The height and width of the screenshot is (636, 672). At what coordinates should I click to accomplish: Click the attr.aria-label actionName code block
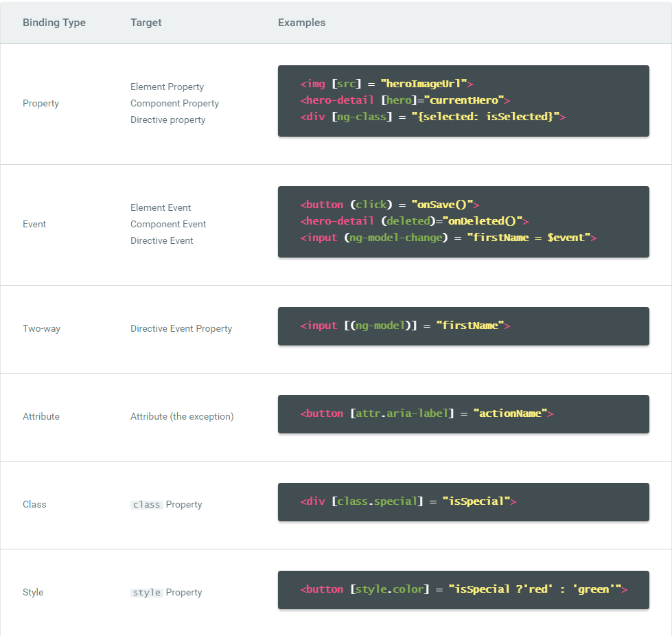[x=426, y=413]
